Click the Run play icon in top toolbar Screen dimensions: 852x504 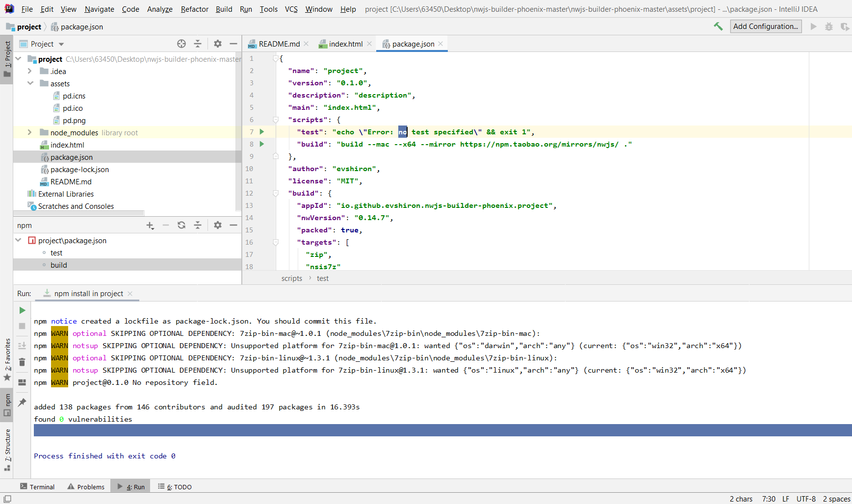coord(814,26)
